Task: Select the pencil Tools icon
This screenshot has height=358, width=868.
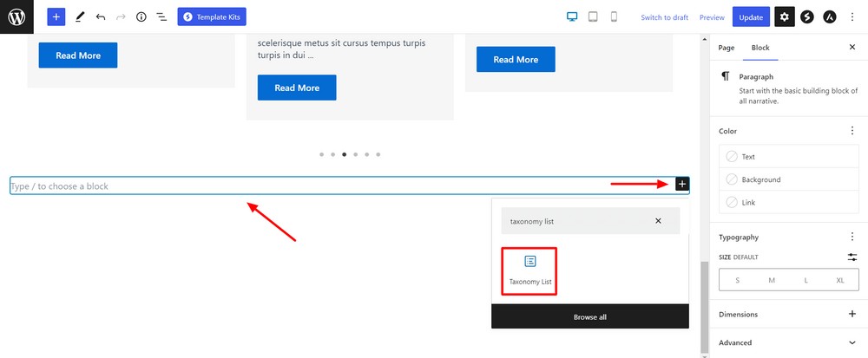Action: 80,16
